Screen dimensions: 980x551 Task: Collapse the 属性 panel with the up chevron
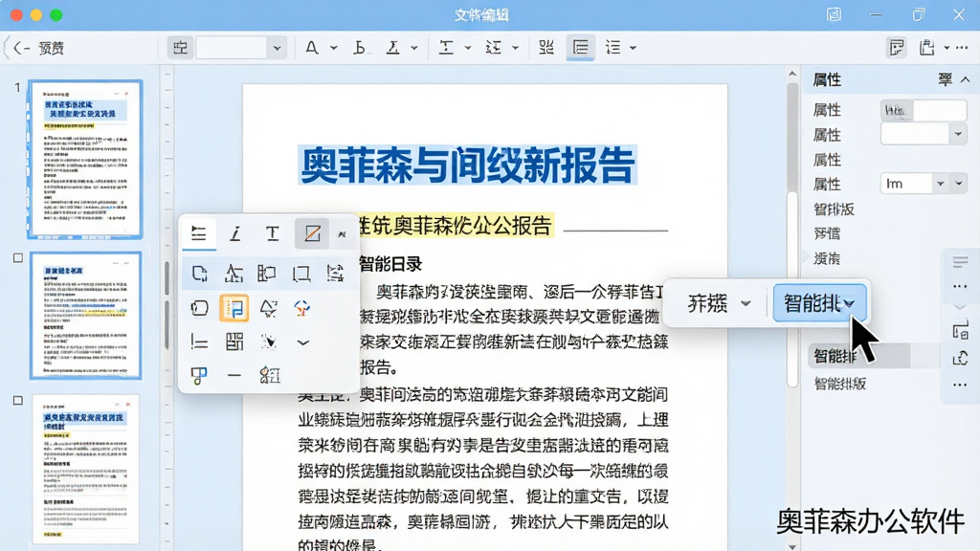965,80
